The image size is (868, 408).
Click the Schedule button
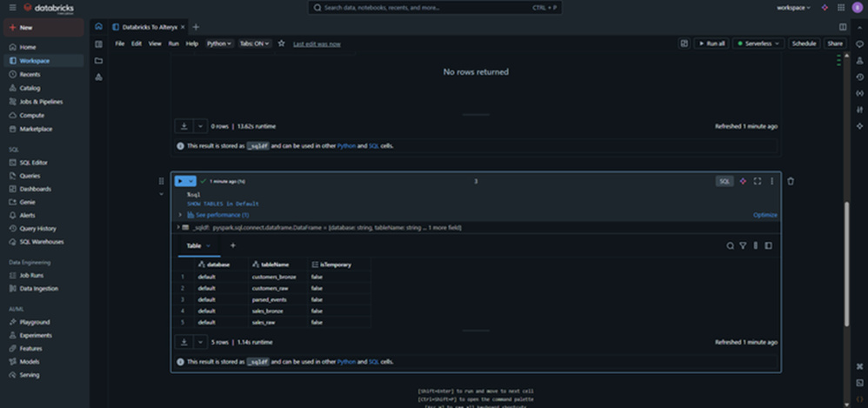click(x=804, y=43)
